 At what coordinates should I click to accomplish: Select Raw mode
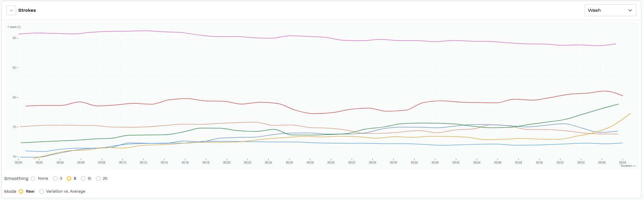click(x=21, y=191)
